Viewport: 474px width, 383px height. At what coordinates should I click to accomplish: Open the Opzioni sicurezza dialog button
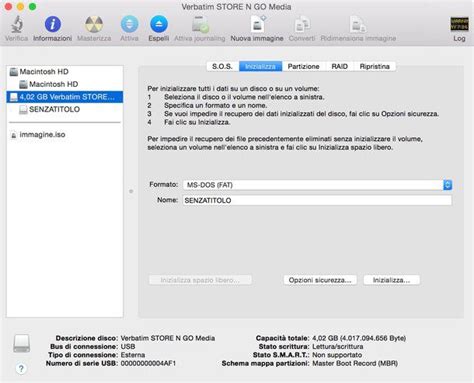320,280
